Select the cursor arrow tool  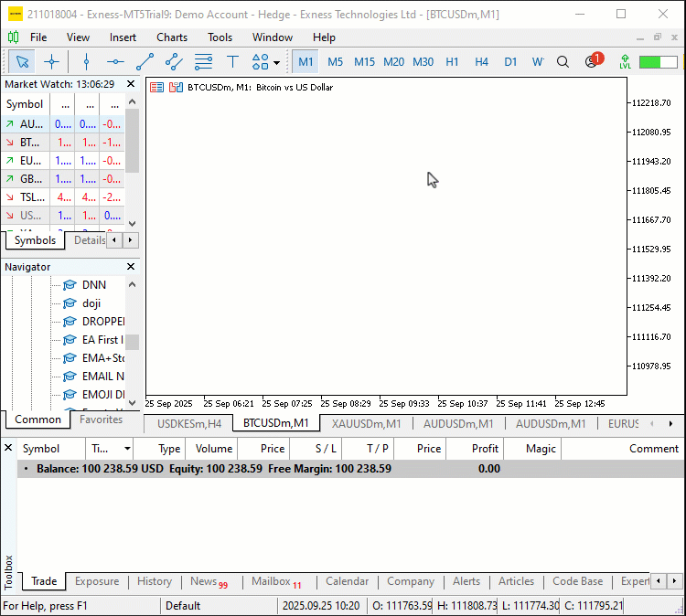pos(22,61)
